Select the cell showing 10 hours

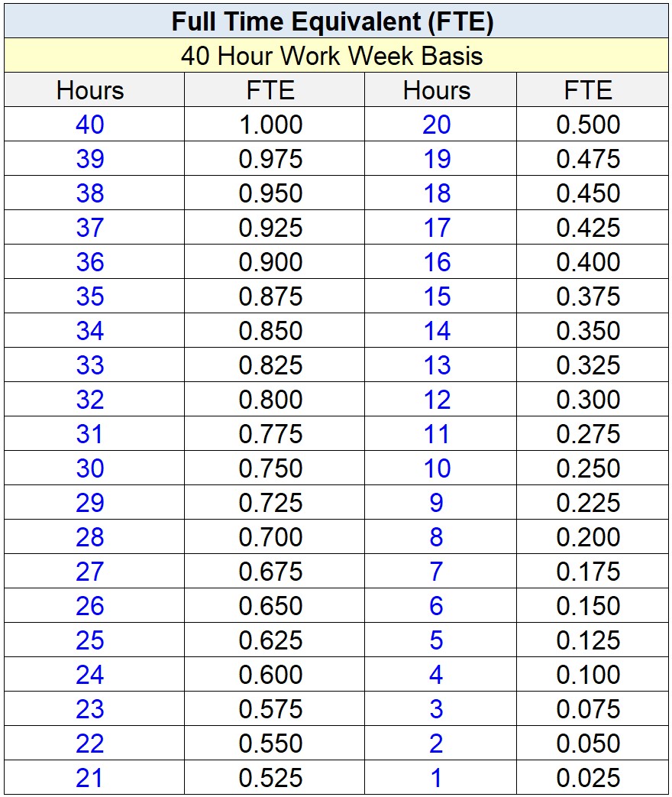pos(435,468)
